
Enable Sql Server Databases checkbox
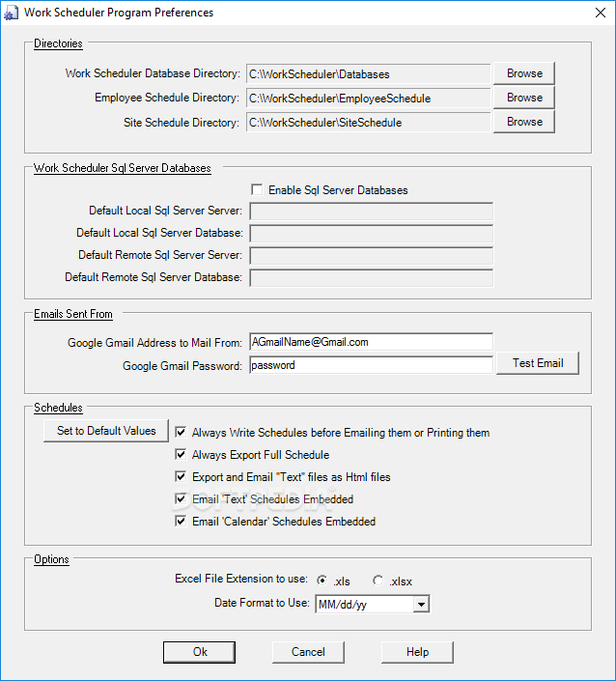coord(257,189)
